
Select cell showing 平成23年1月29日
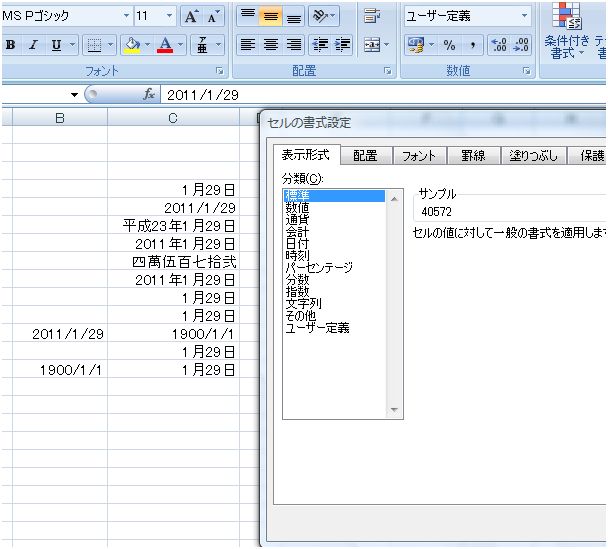tap(173, 226)
